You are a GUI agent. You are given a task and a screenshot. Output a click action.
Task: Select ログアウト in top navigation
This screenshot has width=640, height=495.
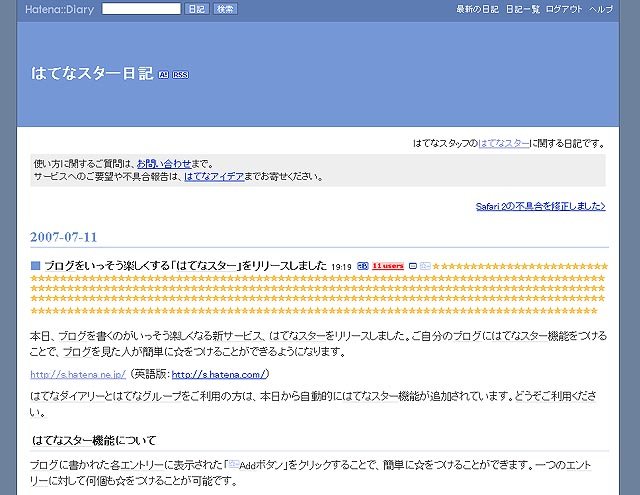click(x=564, y=9)
